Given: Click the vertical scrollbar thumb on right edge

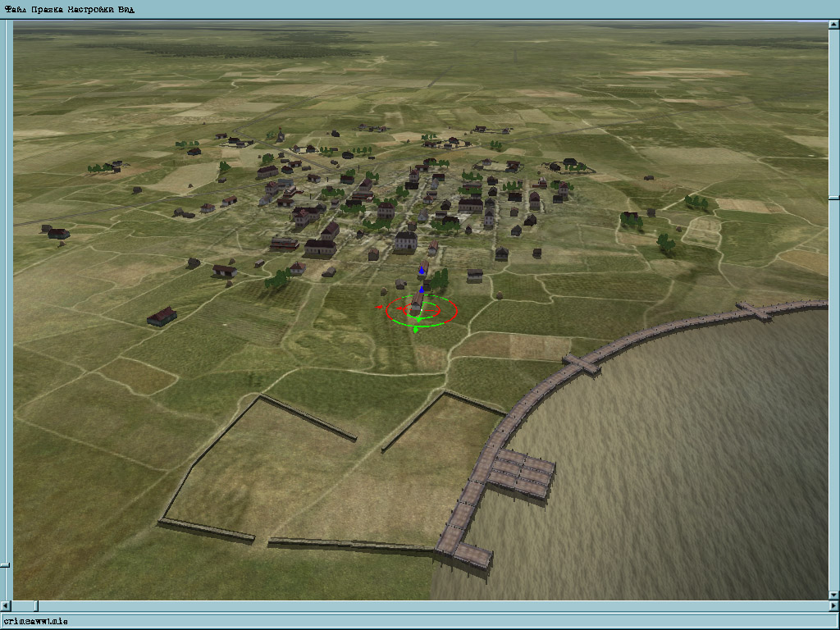Looking at the screenshot, I should point(834,199).
